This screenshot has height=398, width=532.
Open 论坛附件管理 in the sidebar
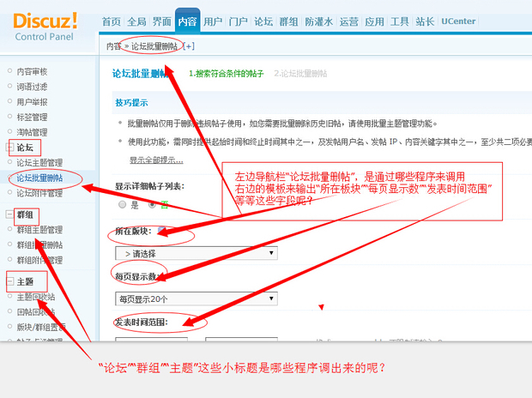39,193
